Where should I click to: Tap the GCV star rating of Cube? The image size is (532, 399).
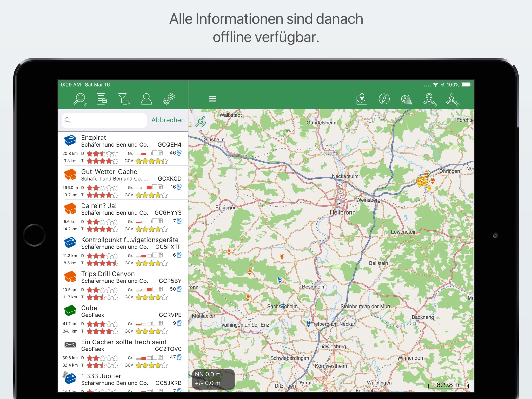(x=151, y=331)
